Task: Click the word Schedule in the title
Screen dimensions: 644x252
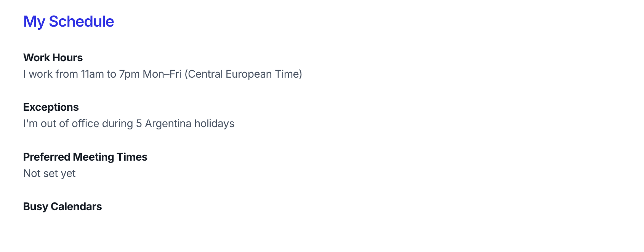Action: 82,22
